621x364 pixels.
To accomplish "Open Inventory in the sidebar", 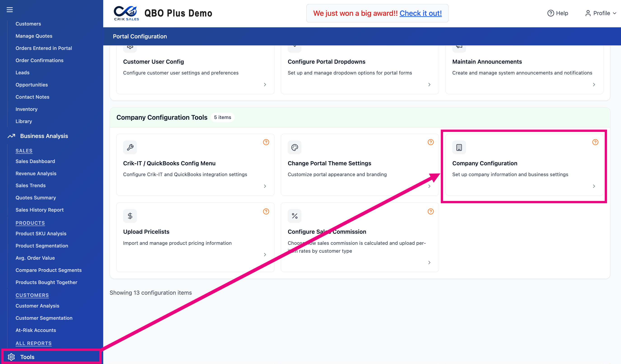I will (x=27, y=109).
